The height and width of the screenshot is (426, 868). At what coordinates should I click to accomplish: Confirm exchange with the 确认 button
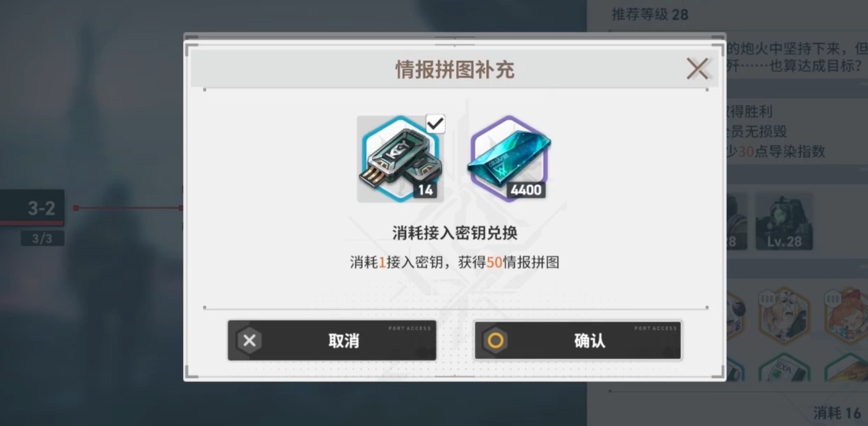(x=578, y=340)
